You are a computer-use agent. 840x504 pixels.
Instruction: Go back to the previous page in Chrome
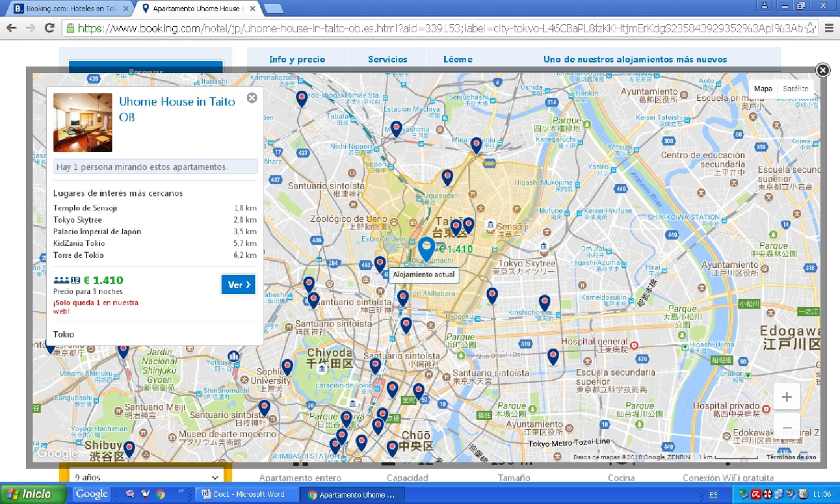(12, 28)
